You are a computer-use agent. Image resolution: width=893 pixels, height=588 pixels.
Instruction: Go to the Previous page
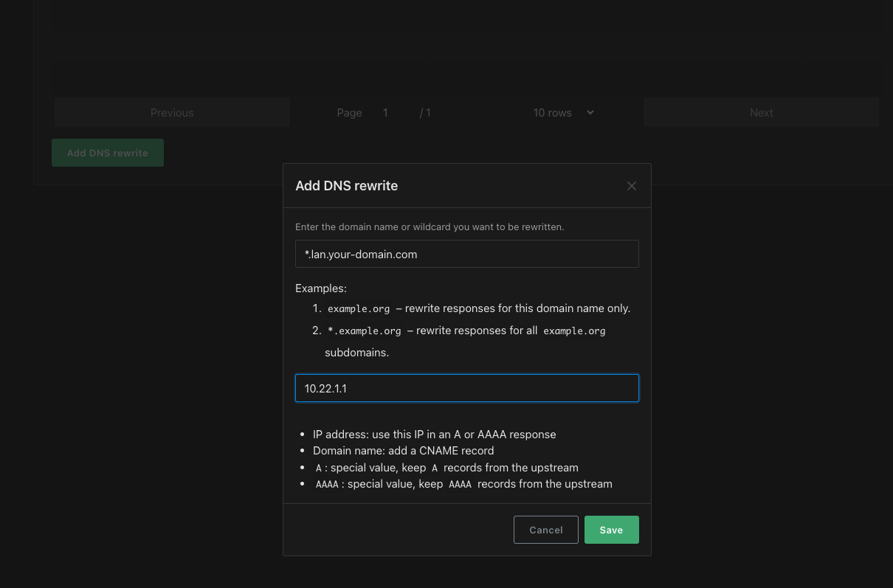tap(172, 113)
